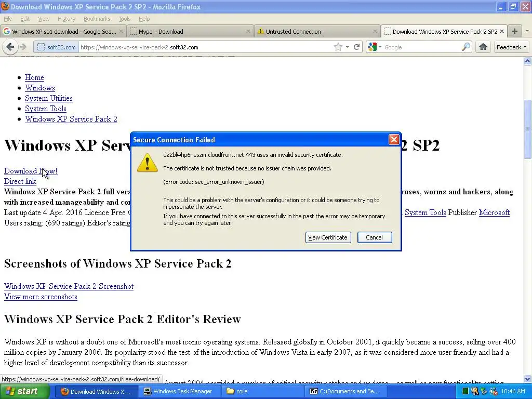
Task: Close the Untrusted Connection tab
Action: [x=375, y=31]
